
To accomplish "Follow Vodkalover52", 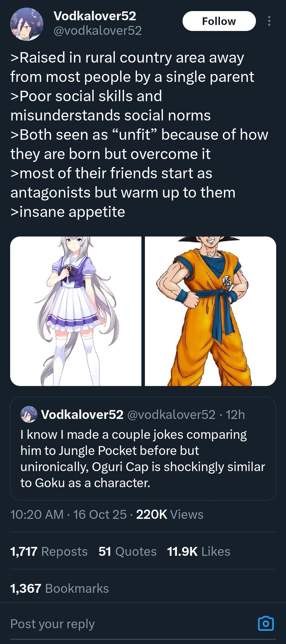I will click(x=219, y=21).
